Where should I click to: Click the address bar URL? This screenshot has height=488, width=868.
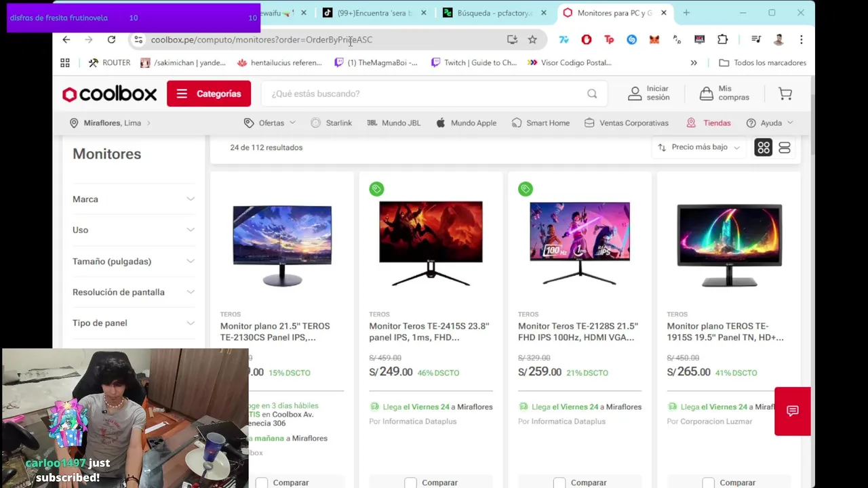click(x=261, y=39)
